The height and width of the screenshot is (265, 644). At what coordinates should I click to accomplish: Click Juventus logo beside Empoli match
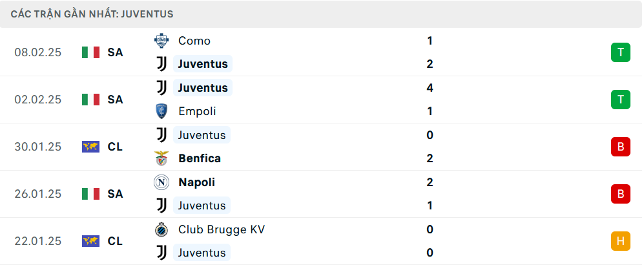click(161, 88)
